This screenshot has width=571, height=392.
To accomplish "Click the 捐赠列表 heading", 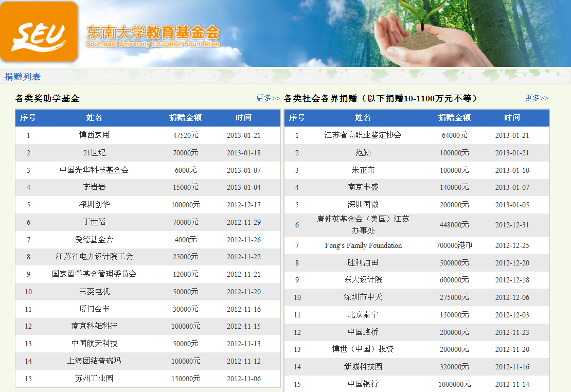I will coord(23,77).
